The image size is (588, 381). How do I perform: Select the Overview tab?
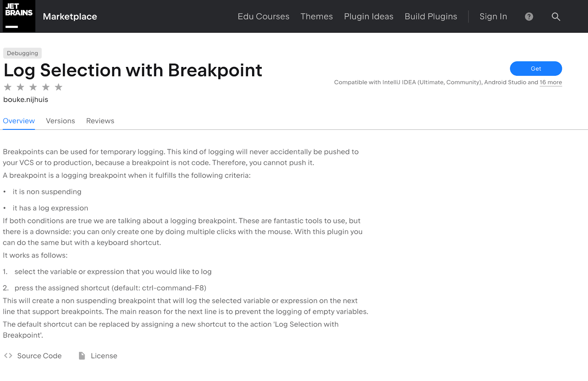19,121
